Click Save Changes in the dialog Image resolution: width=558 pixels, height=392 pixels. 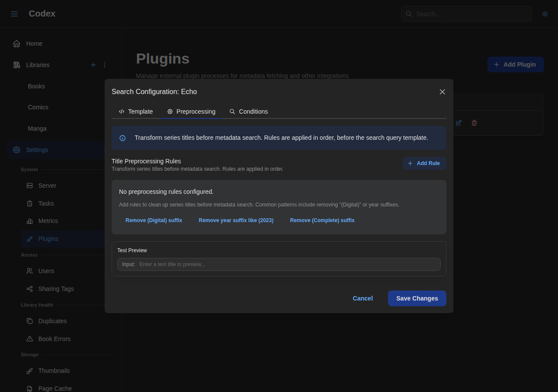click(x=417, y=298)
